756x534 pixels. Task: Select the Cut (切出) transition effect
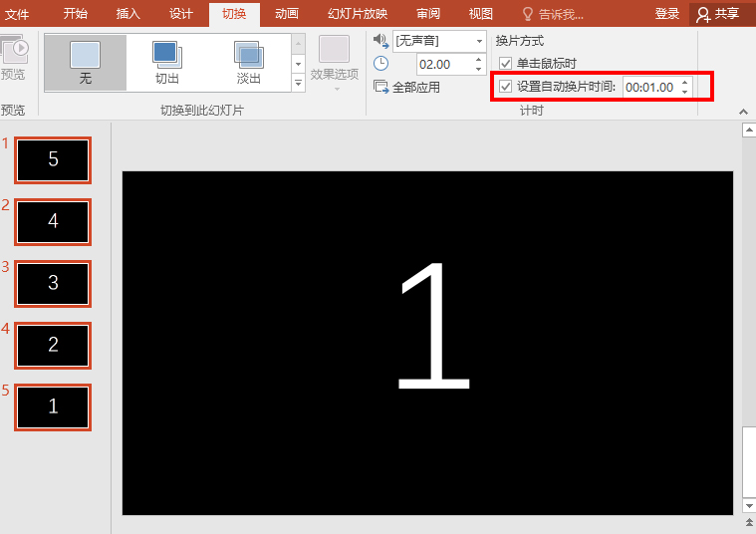(x=166, y=63)
